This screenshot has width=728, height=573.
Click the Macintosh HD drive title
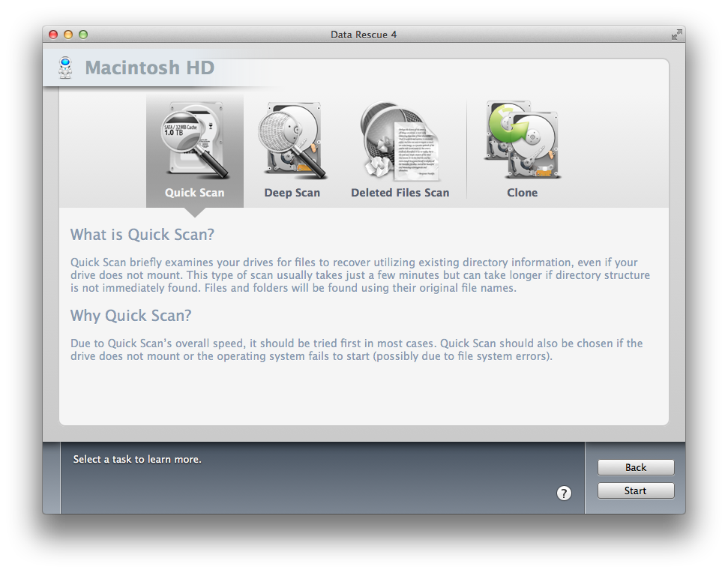tap(149, 67)
